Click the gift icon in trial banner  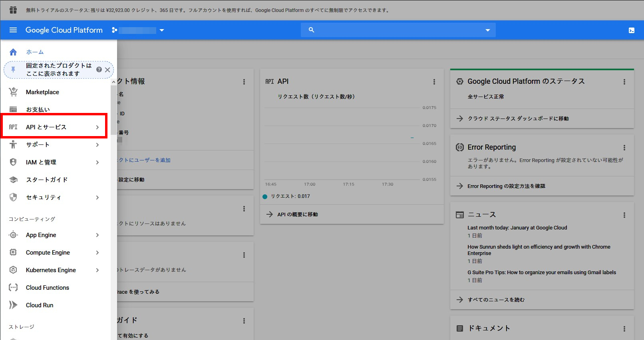13,10
